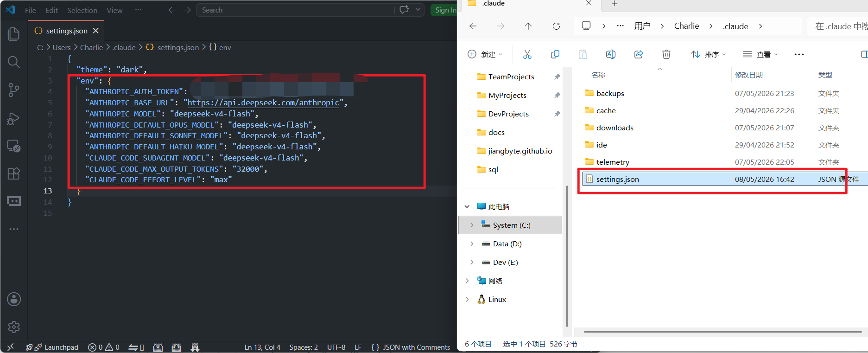
Task: Open the 查看 (View) dropdown
Action: [760, 54]
